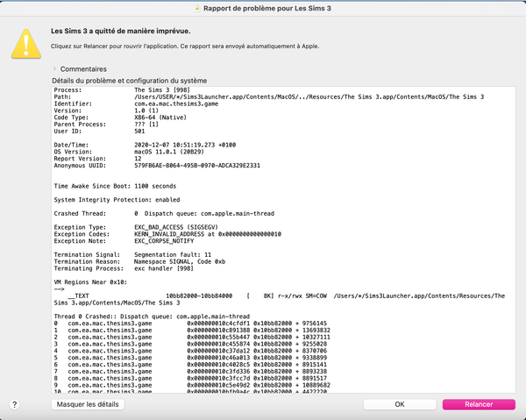This screenshot has width=526, height=420.
Task: Open help with the question mark button
Action: tap(15, 404)
